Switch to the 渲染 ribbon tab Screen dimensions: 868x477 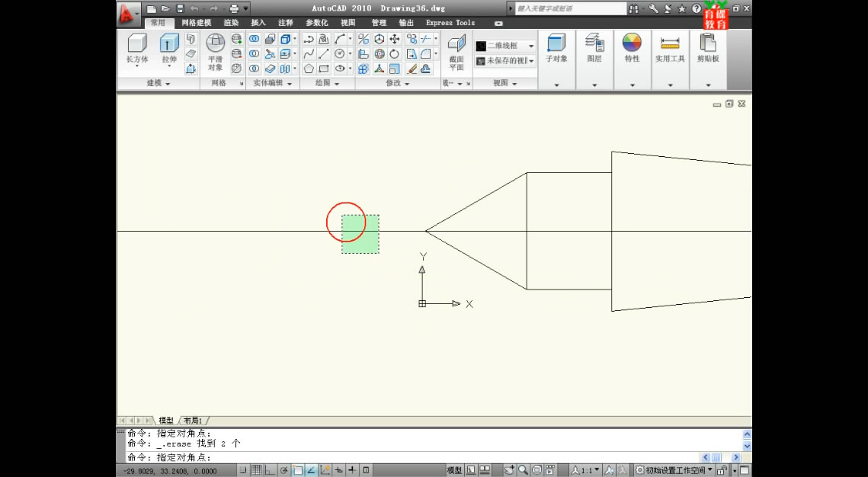232,23
